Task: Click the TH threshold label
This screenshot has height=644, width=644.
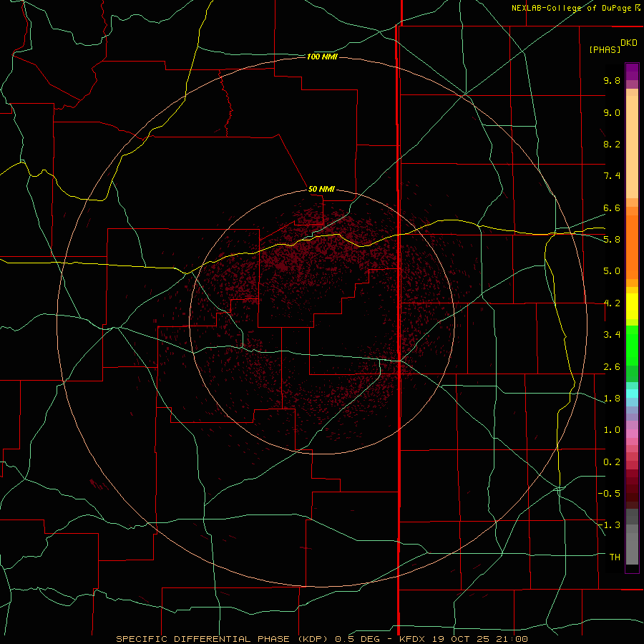Action: [615, 557]
